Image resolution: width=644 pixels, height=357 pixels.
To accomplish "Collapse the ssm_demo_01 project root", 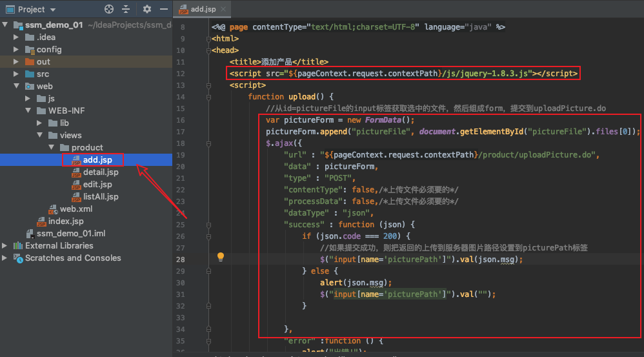I will coord(5,25).
